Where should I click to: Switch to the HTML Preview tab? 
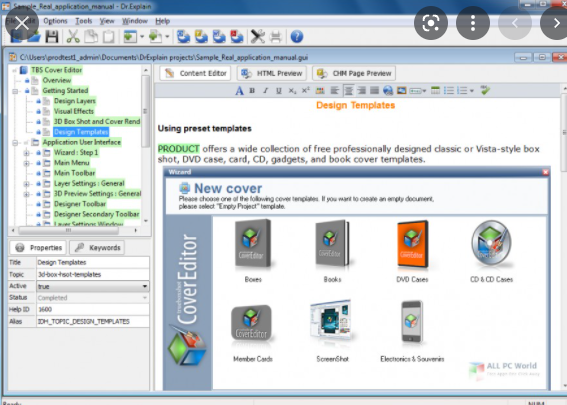[x=272, y=73]
